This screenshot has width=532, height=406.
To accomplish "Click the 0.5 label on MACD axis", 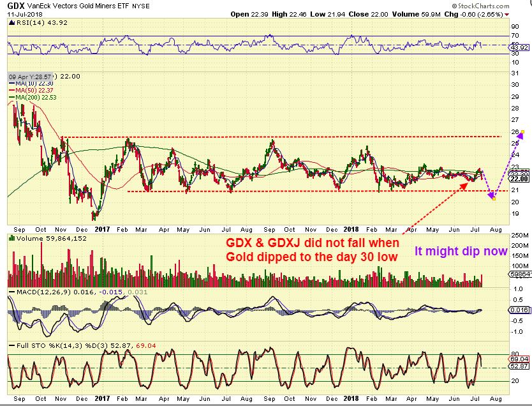I will 518,299.
